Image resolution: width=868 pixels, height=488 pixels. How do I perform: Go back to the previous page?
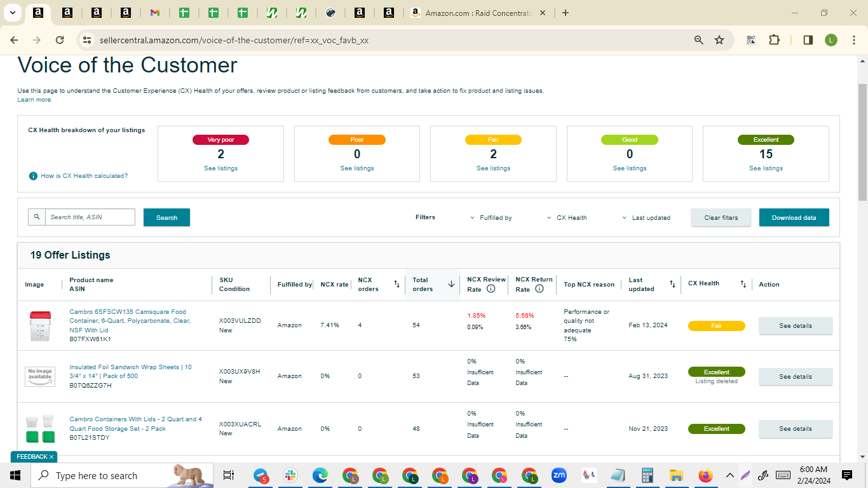click(x=14, y=40)
